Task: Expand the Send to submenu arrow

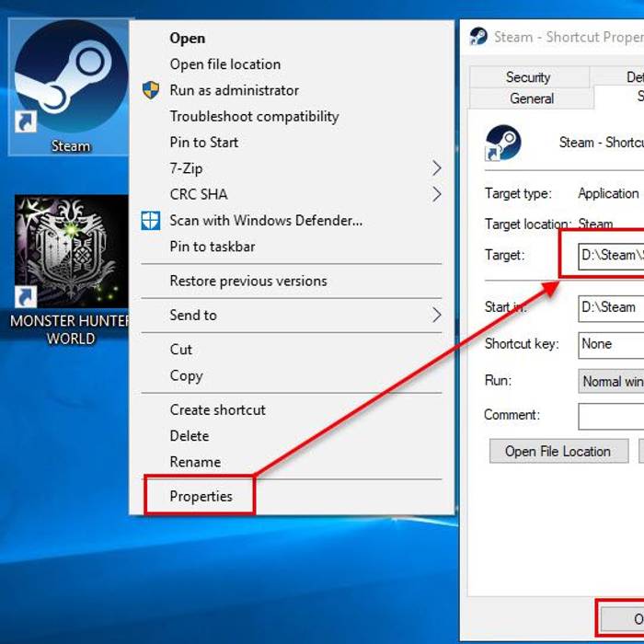Action: tap(437, 315)
